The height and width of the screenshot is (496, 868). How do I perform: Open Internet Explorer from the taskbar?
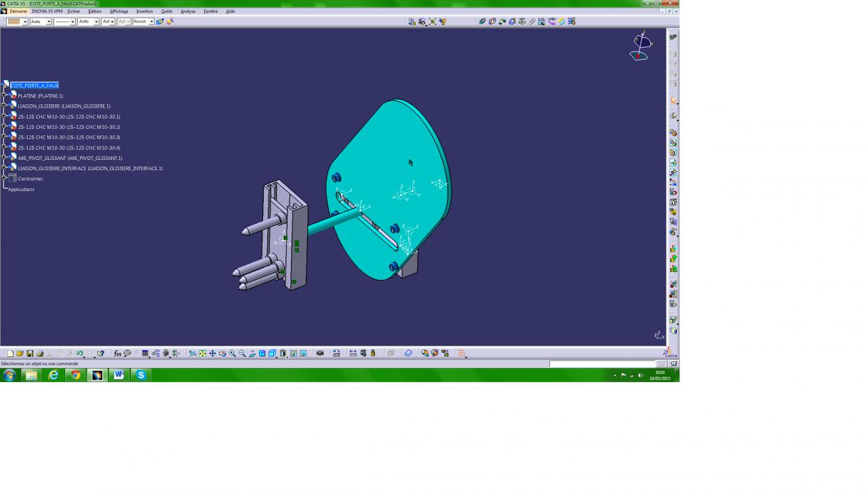coord(54,375)
